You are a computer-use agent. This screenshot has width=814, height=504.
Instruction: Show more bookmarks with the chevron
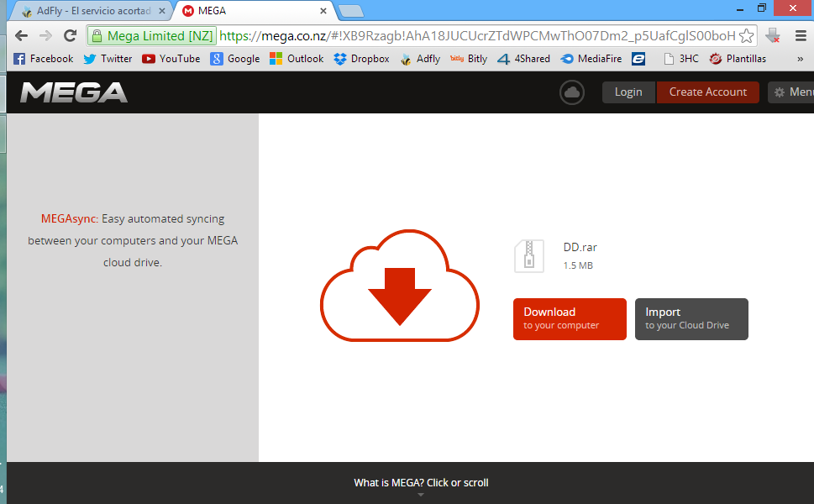(x=800, y=59)
